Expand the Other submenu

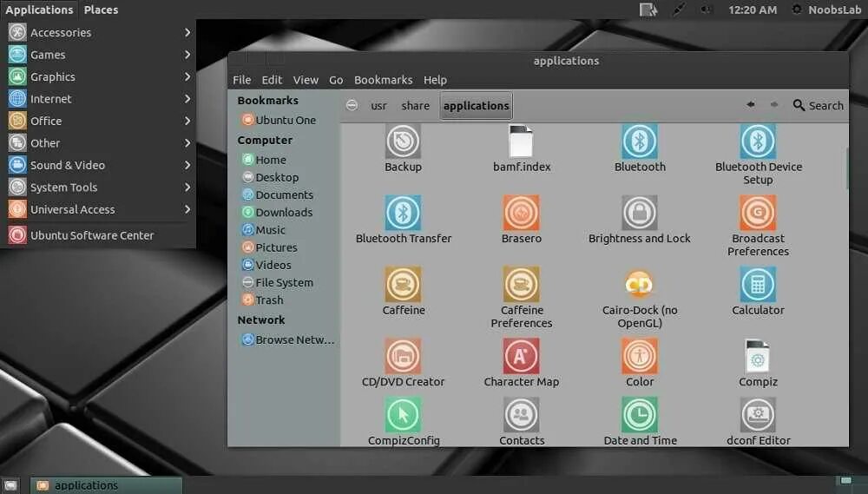[100, 143]
